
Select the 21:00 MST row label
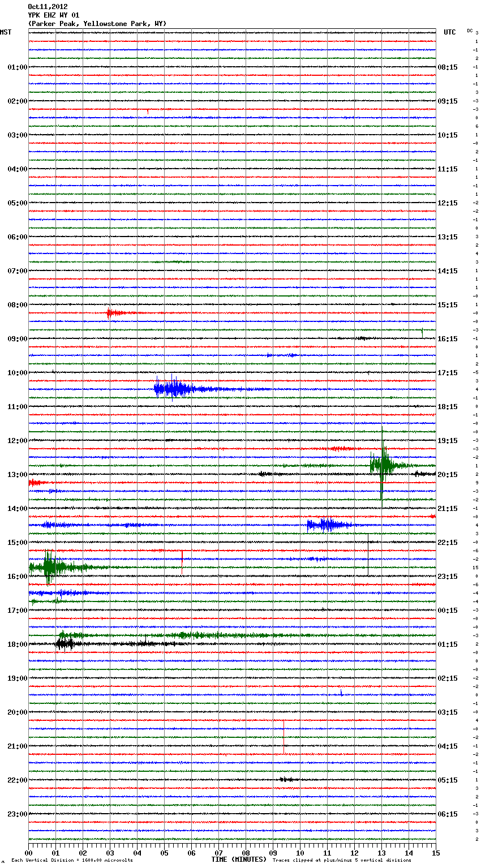coord(18,746)
